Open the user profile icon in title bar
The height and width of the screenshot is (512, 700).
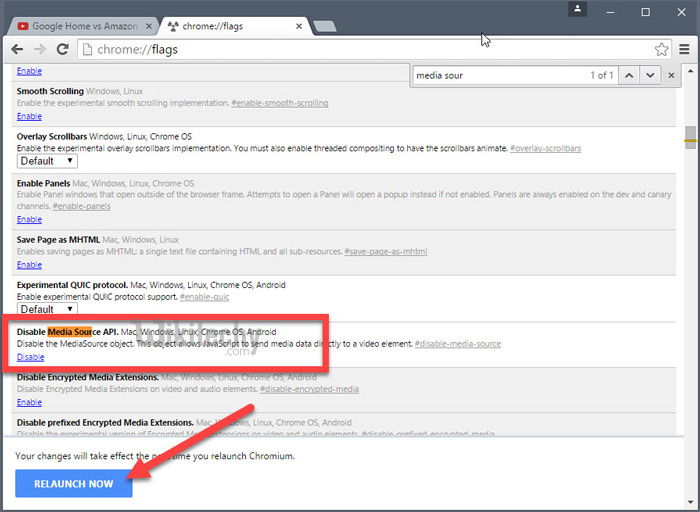(x=578, y=10)
